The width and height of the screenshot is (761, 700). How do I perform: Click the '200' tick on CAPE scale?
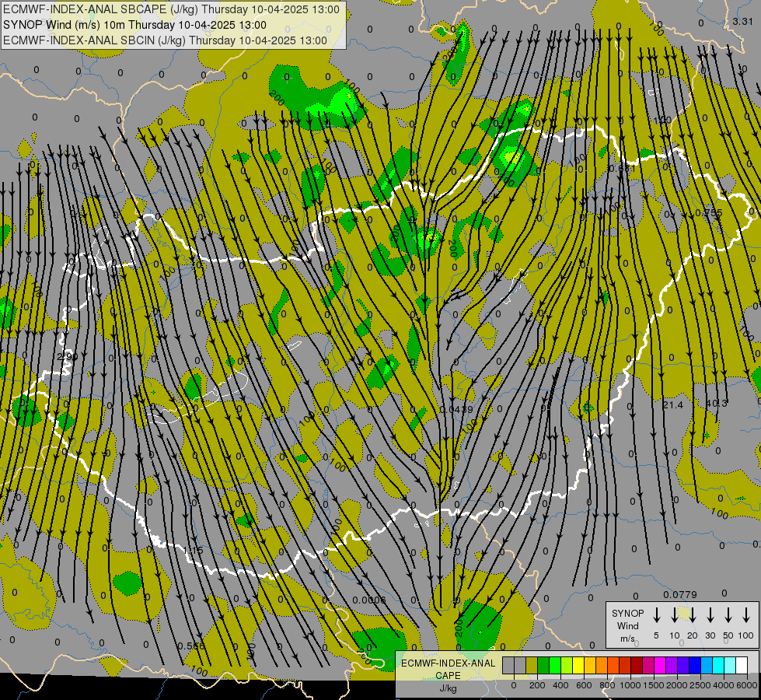pos(537,685)
